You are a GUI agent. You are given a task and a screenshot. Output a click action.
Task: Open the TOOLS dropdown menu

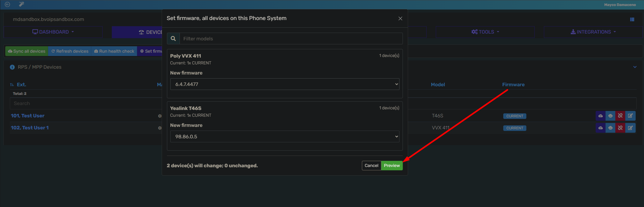[x=485, y=32]
